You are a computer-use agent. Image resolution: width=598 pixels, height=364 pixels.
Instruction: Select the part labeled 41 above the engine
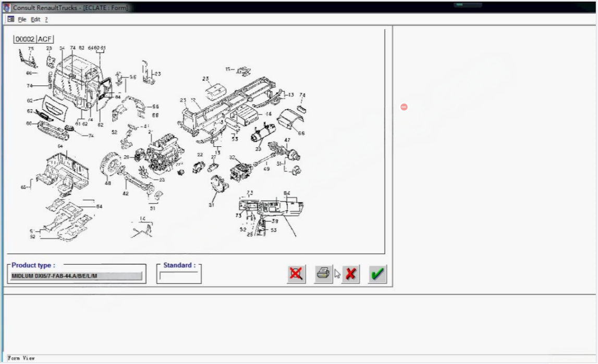(x=133, y=127)
